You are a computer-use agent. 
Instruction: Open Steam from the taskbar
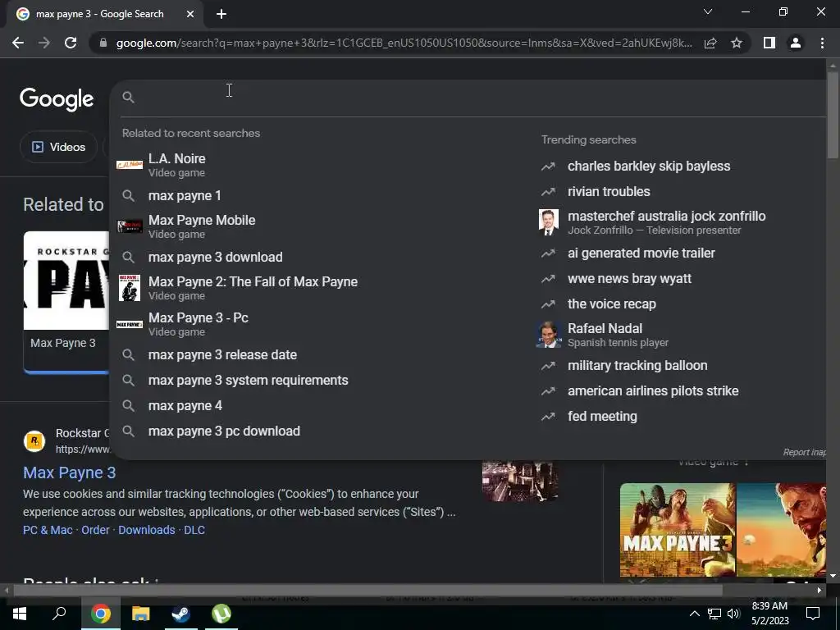point(180,614)
